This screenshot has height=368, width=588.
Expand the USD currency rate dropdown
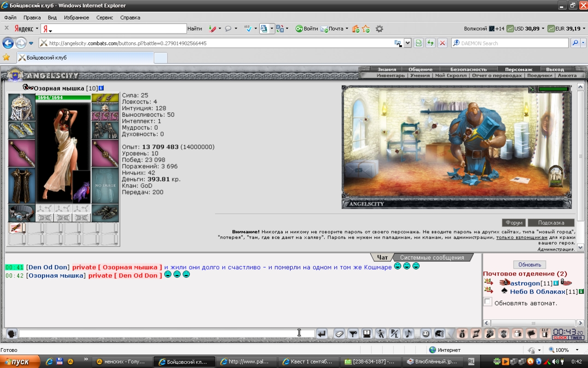[x=543, y=29]
